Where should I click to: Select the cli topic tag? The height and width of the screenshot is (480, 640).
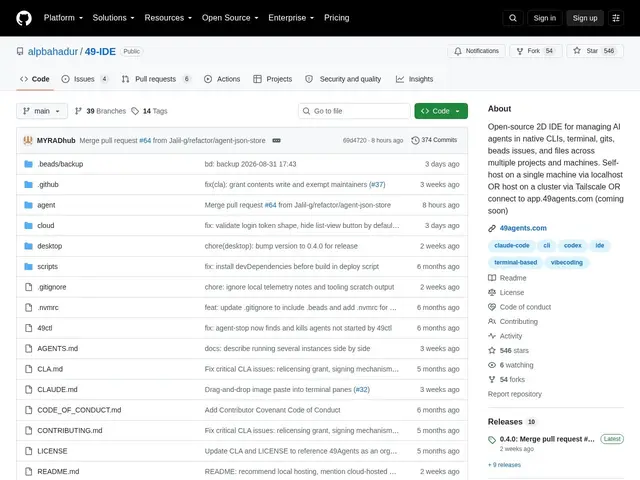coord(547,245)
